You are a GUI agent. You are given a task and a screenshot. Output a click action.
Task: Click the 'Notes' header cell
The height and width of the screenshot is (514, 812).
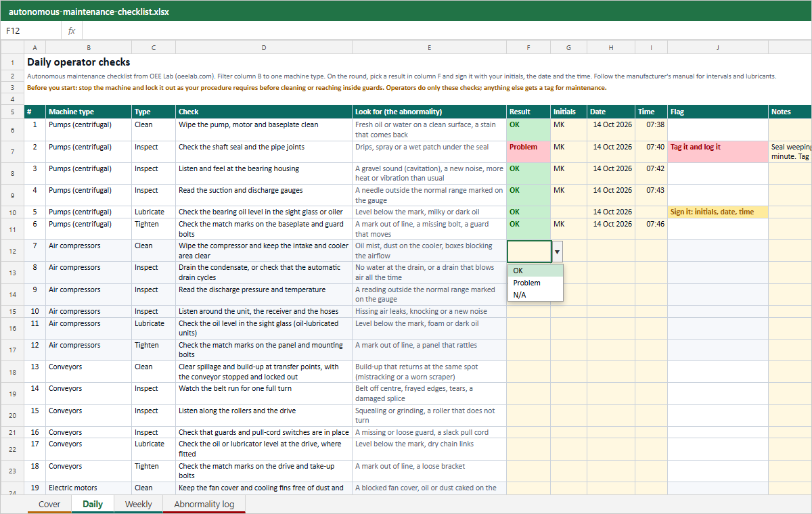(x=790, y=112)
